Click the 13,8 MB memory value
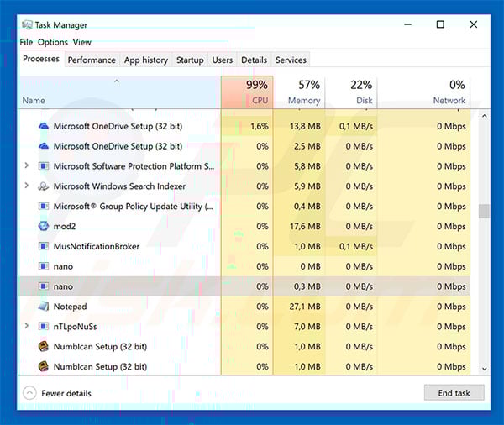 pos(305,126)
